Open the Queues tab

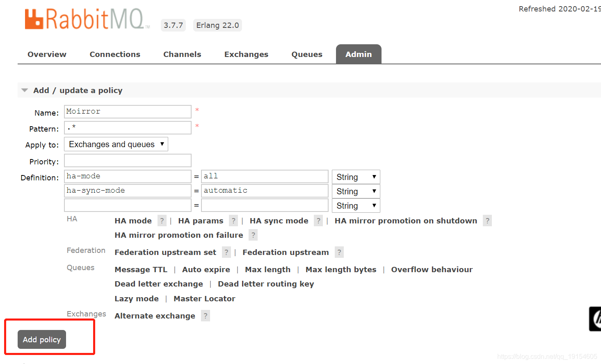click(307, 55)
